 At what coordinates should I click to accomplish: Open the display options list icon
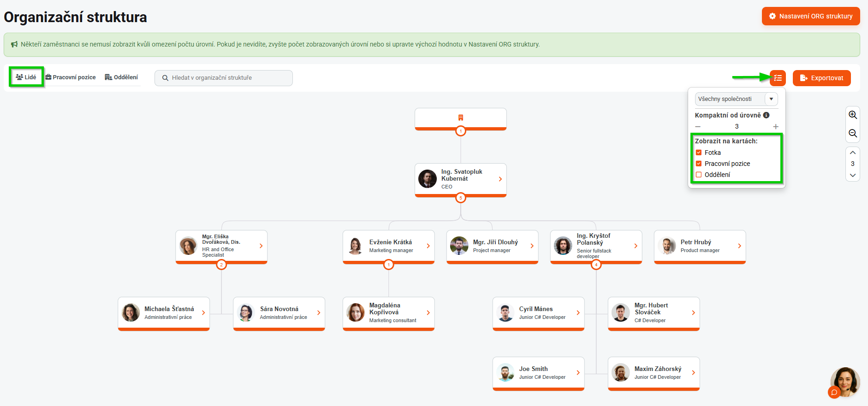tap(778, 78)
